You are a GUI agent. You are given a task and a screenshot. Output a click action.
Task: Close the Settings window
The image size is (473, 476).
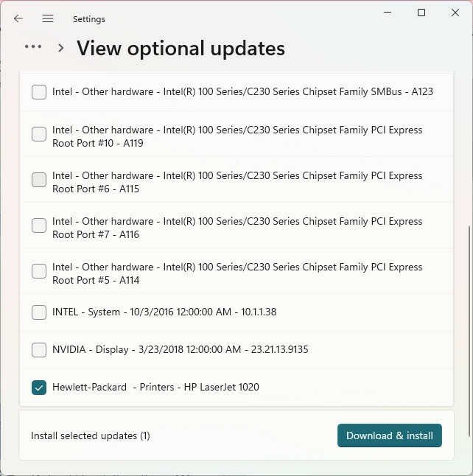455,13
